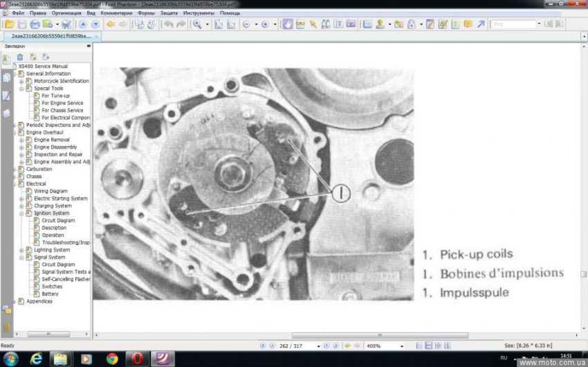Click the yellow Note comment icon

(x=468, y=24)
